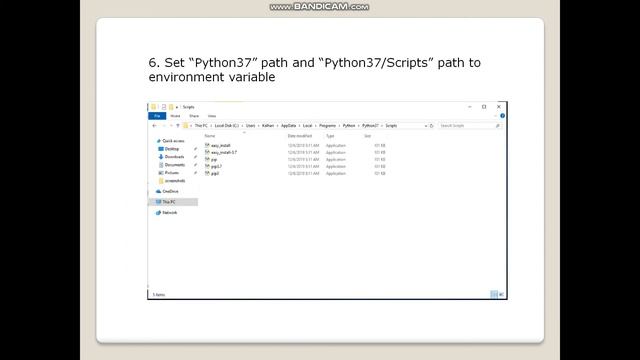Click the Scripts title text
The width and height of the screenshot is (640, 360).
[188, 107]
